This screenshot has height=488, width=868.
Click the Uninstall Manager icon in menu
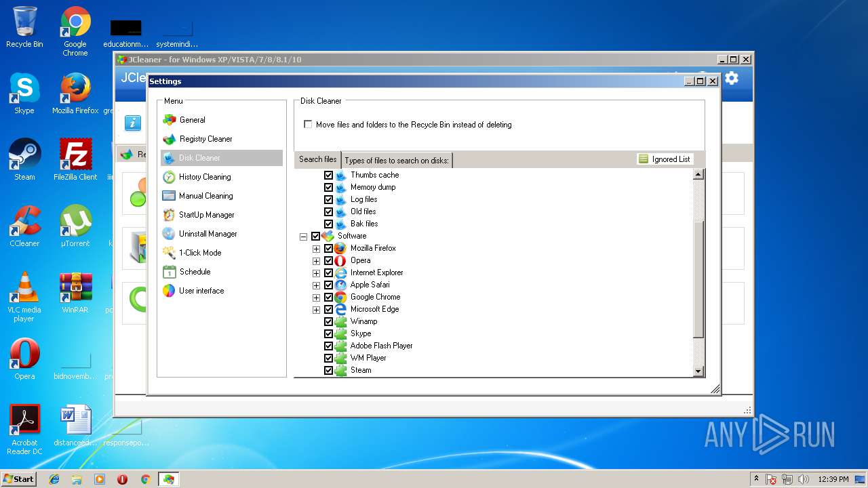pos(169,234)
